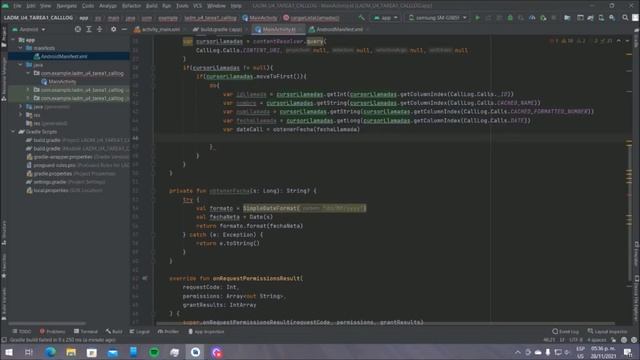This screenshot has width=640, height=360.
Task: Open SDK Manager icon in toolbar
Action: click(x=612, y=18)
